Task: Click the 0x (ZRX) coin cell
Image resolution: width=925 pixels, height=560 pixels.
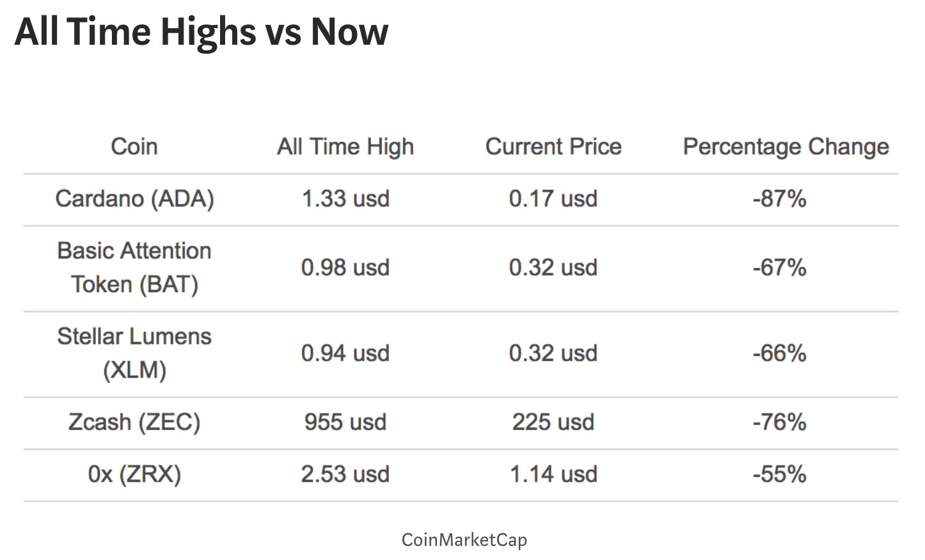Action: tap(134, 474)
